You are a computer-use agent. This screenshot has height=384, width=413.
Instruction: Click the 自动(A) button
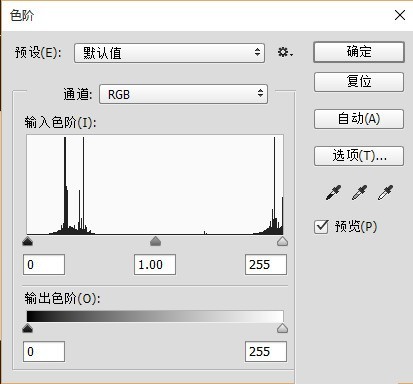[x=359, y=119]
